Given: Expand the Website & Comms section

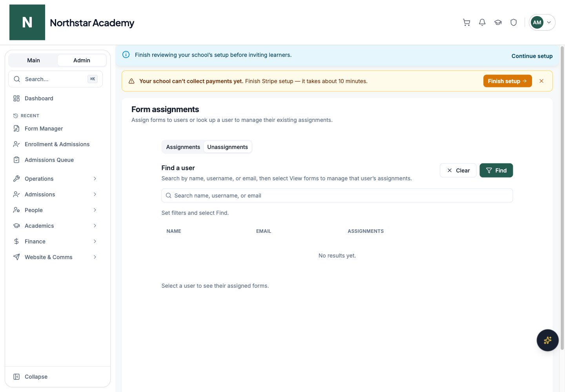Looking at the screenshot, I should 55,257.
